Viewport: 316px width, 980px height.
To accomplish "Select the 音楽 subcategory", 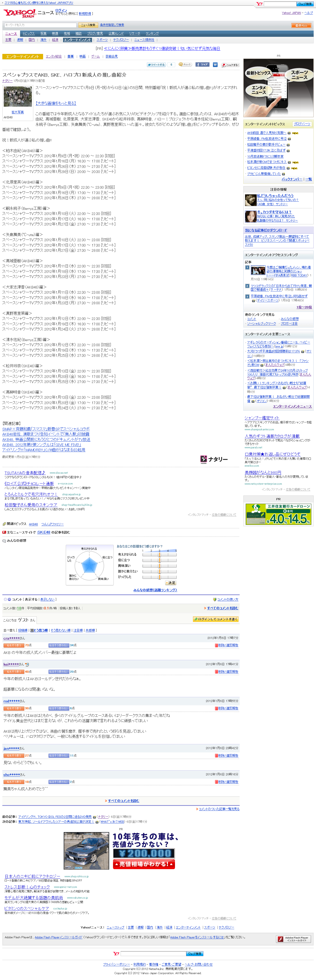I will (x=70, y=56).
